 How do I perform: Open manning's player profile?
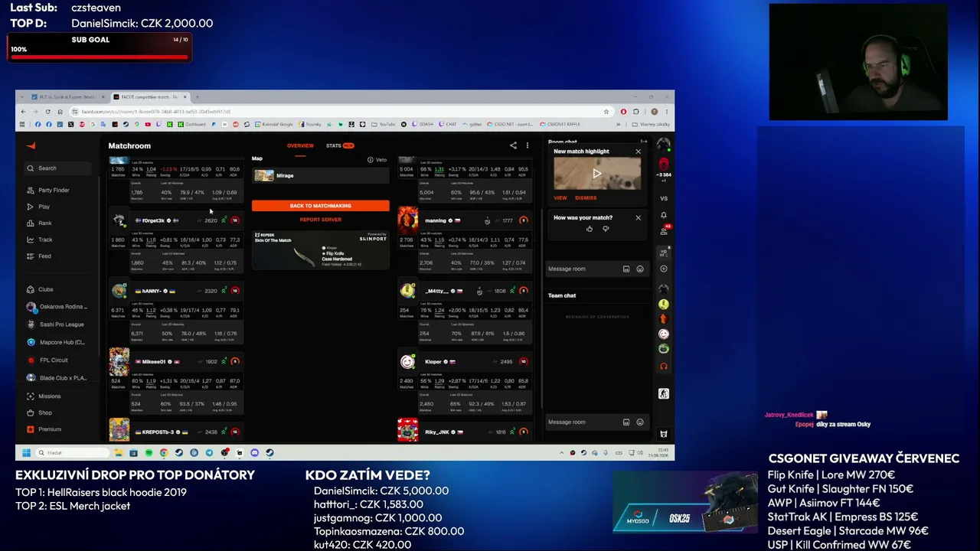coord(436,220)
